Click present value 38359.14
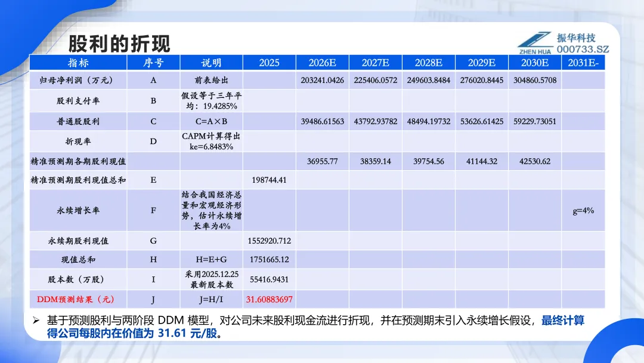 coord(376,161)
